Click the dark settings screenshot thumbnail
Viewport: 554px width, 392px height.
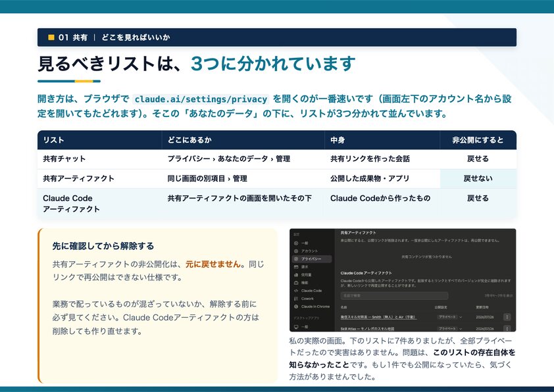point(403,280)
